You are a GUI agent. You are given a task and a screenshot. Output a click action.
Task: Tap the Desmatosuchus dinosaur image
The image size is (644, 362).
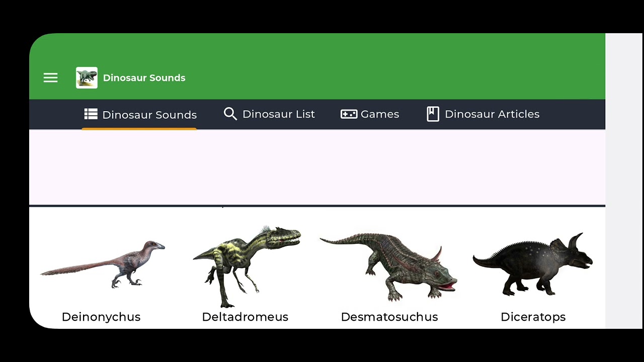388,266
